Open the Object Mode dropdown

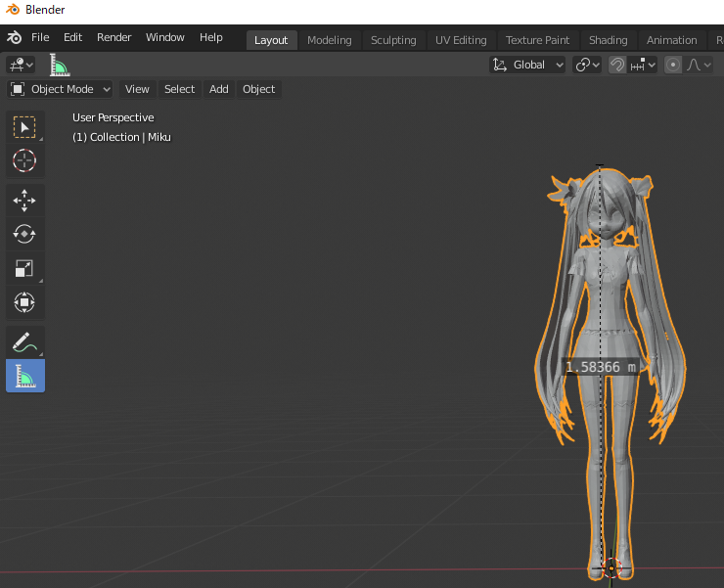pos(61,89)
